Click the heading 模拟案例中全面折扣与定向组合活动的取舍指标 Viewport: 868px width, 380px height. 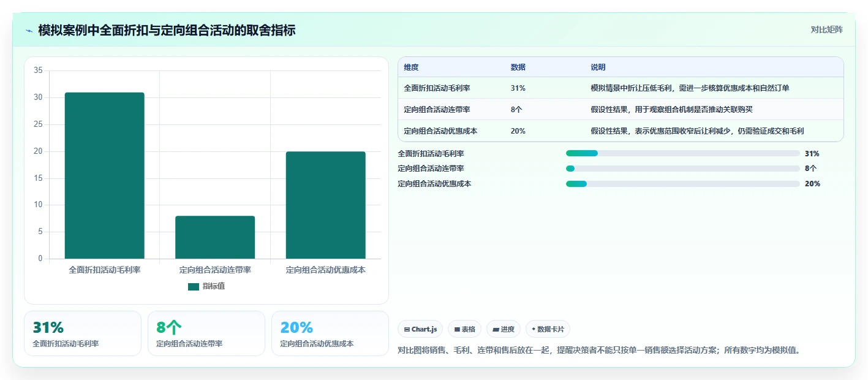coord(167,31)
